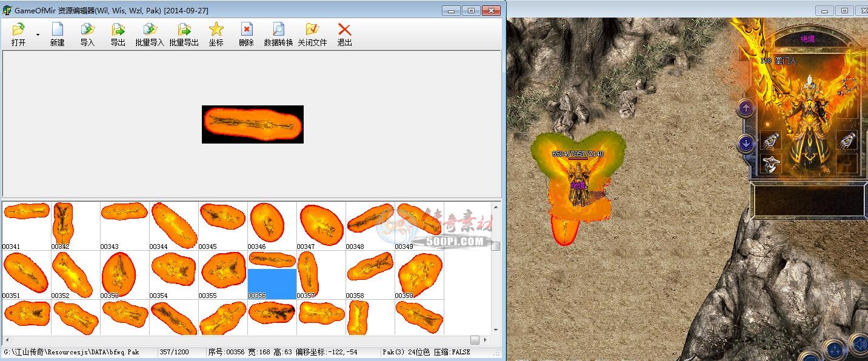868x361 pixels.
Task: Click the 掌门人 title label in game panel
Action: coord(785,61)
